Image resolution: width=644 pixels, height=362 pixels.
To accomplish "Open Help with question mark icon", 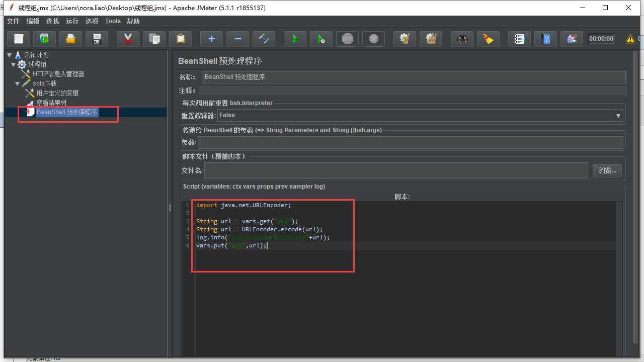I will point(545,39).
